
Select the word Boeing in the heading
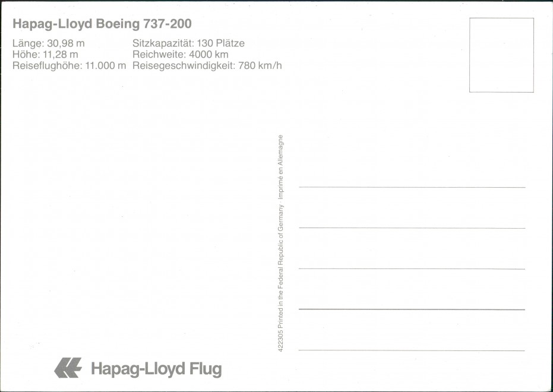(118, 24)
